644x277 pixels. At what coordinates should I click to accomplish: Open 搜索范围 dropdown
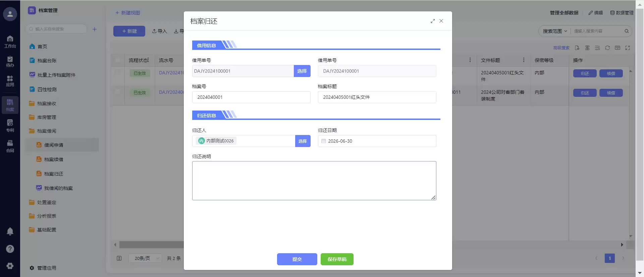point(555,31)
